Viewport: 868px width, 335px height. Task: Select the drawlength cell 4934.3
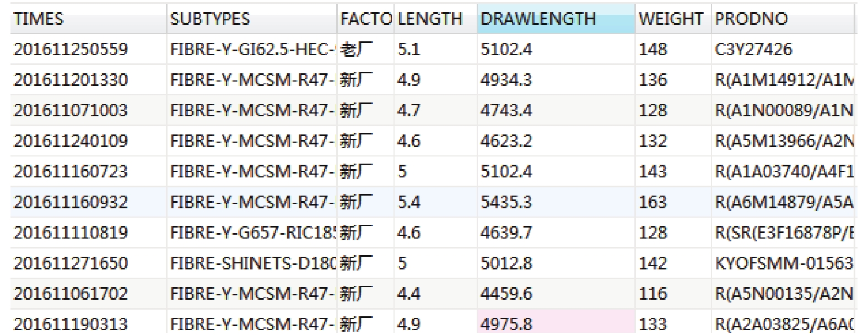click(556, 80)
